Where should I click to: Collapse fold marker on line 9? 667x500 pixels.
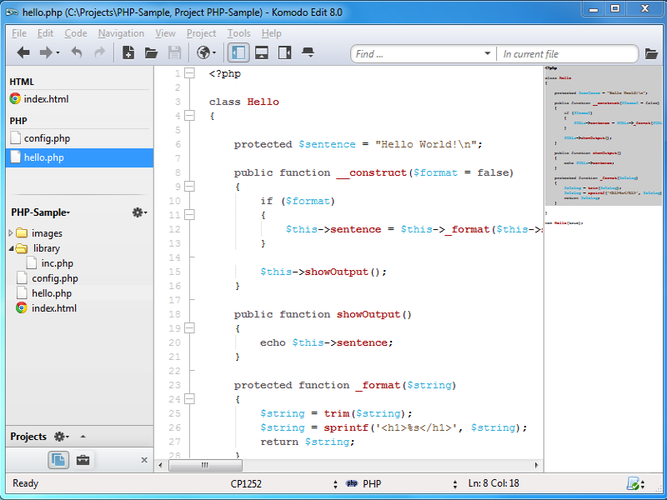click(x=189, y=186)
